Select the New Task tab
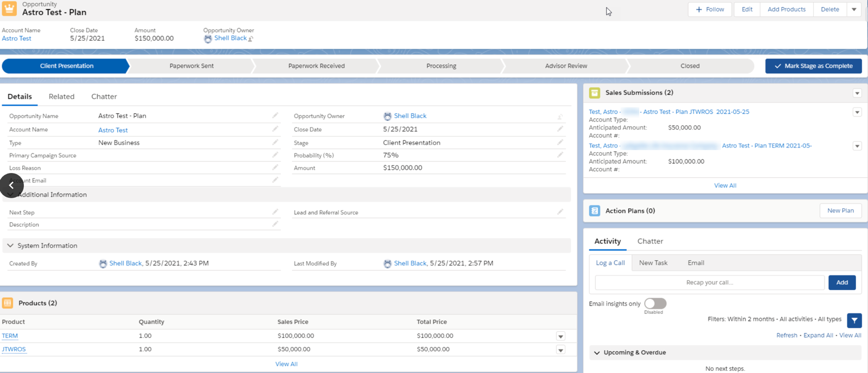 click(x=653, y=263)
